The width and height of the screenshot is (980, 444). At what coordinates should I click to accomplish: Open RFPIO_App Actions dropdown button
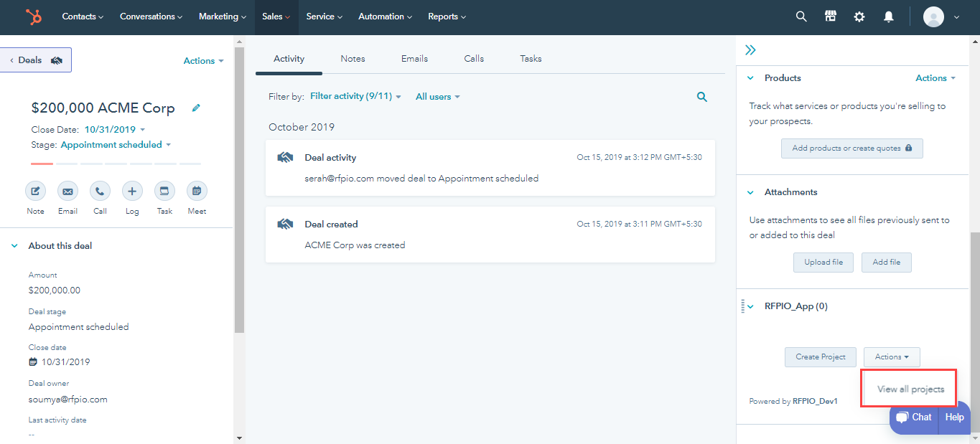pyautogui.click(x=892, y=356)
